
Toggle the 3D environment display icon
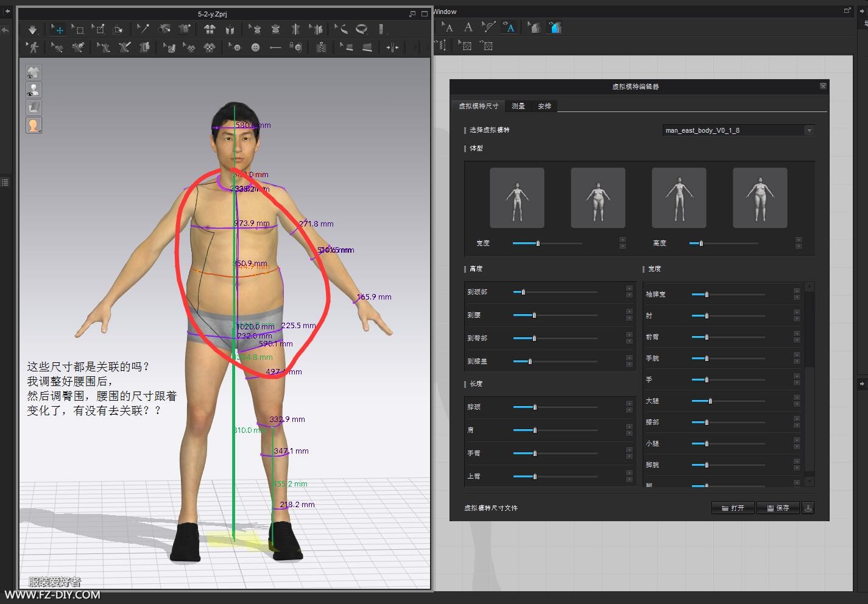34,108
